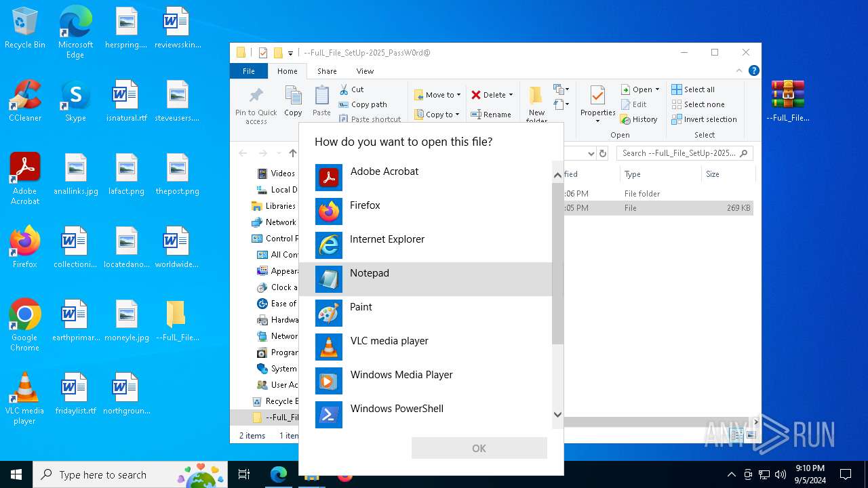Open CCleaner desktop shortcut
This screenshot has width=868, height=488.
coord(25,101)
